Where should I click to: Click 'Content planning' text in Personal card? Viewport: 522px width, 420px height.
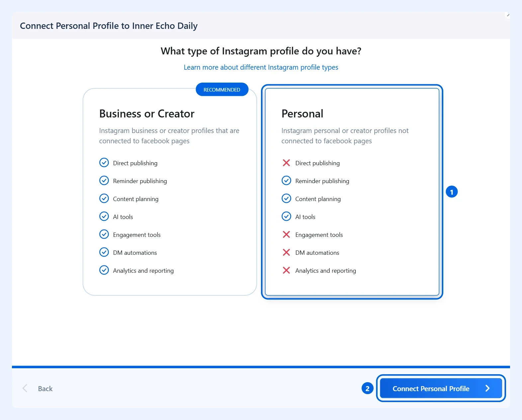[x=318, y=199]
